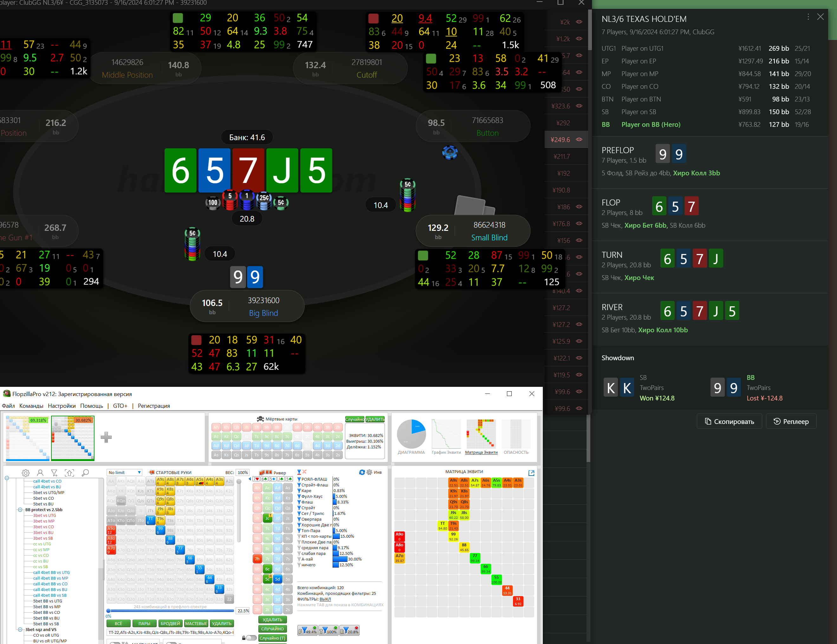Image resolution: width=837 pixels, height=644 pixels.
Task: Click the range text input field
Action: [170, 633]
